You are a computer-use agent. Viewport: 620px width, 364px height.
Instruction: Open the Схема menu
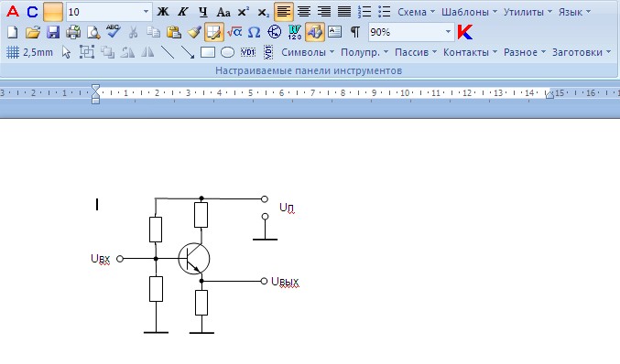click(x=416, y=12)
